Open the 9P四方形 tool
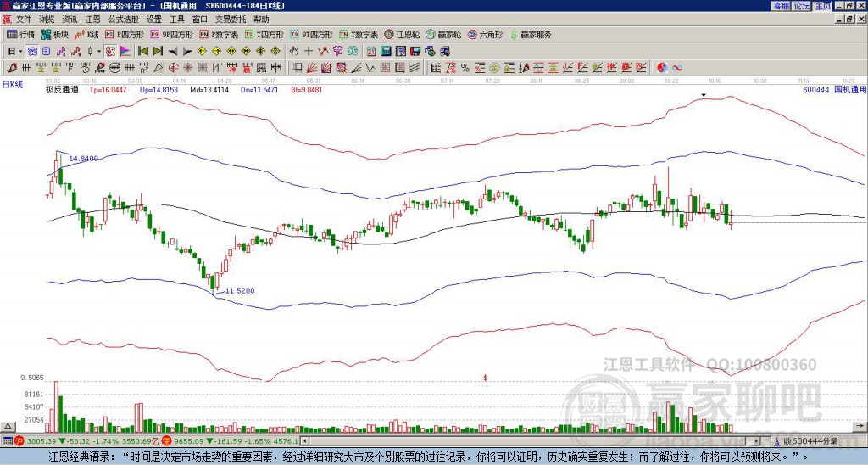This screenshot has width=868, height=465. pos(172,34)
